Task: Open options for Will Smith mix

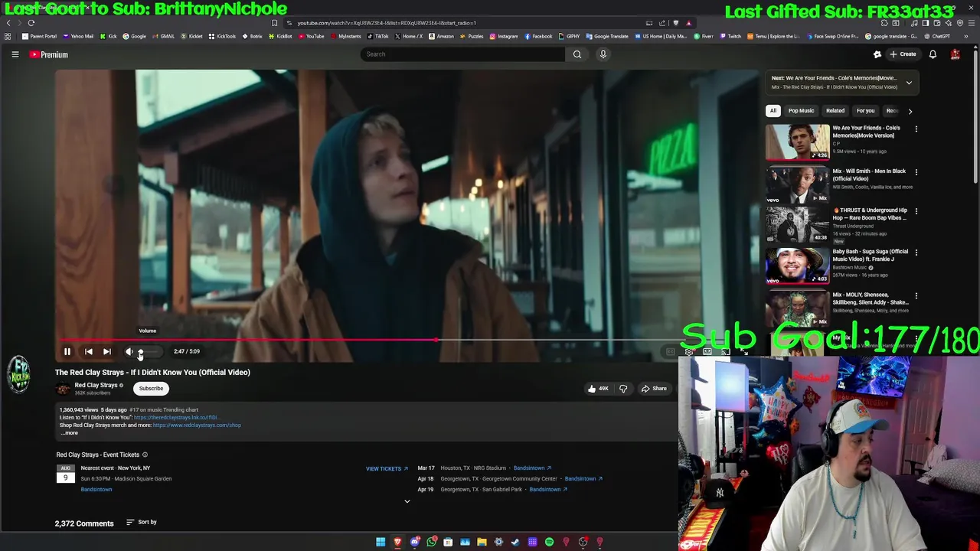Action: tap(916, 172)
